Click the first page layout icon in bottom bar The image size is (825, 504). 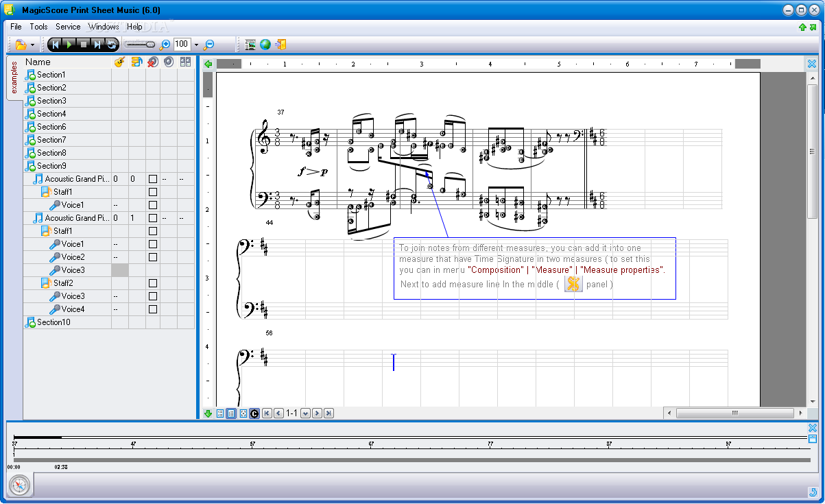pos(220,413)
